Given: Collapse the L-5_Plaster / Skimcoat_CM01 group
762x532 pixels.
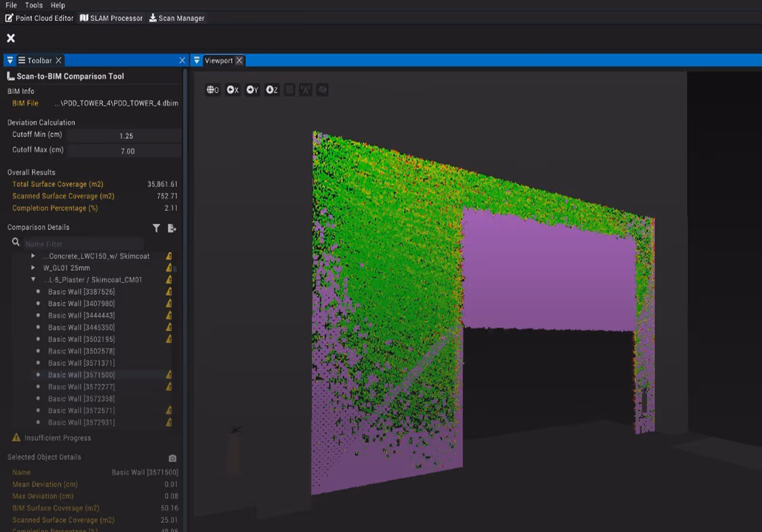Looking at the screenshot, I should 33,279.
